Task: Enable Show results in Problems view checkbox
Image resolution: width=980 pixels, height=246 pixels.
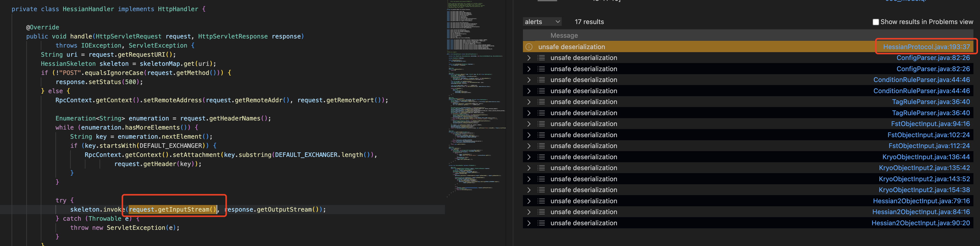Action: click(875, 22)
